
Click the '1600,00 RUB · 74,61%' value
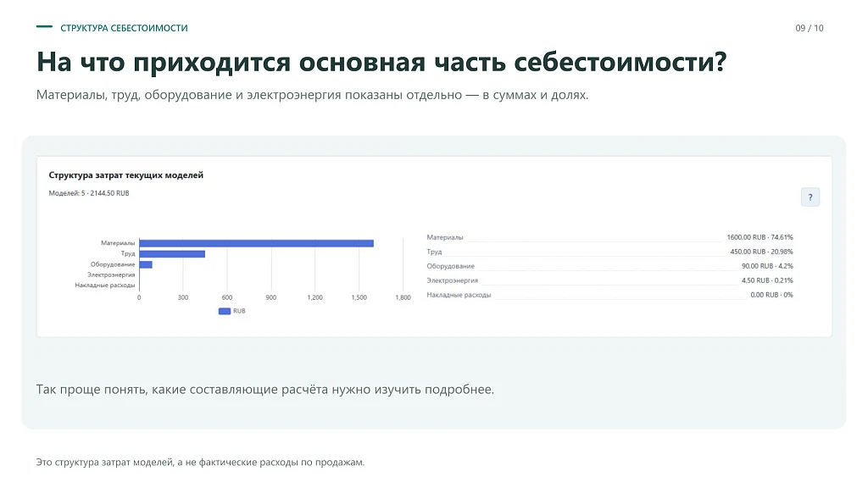(x=759, y=237)
